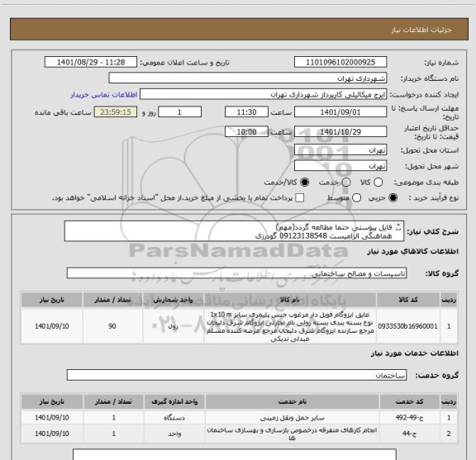This screenshot has height=460, width=476.
Task: Click goods code 0933530b16960001
Action: tap(408, 326)
